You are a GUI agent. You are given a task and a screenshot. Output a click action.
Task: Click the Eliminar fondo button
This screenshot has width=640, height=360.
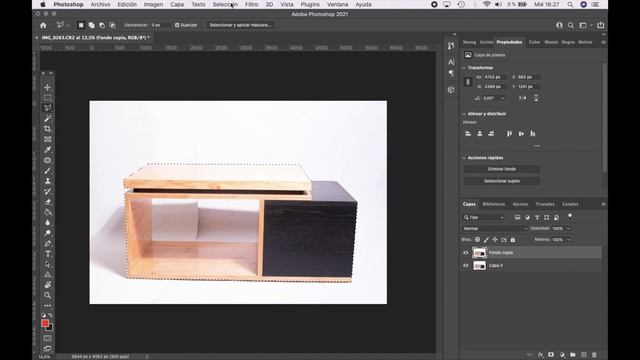[x=502, y=169]
